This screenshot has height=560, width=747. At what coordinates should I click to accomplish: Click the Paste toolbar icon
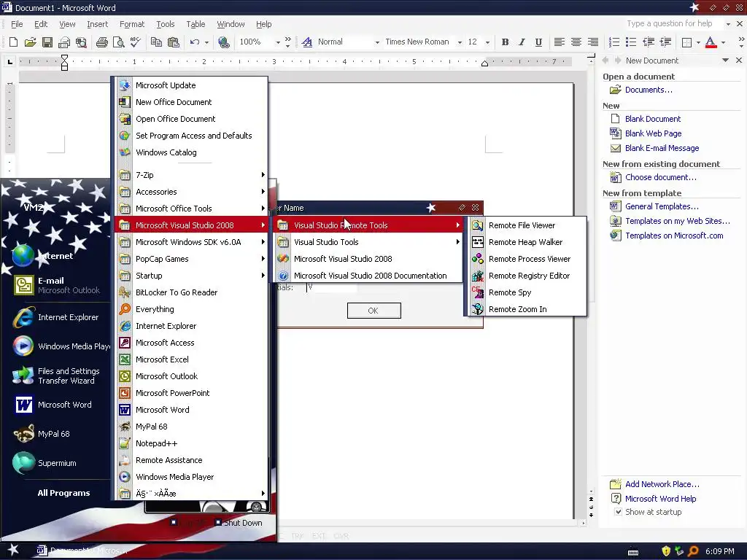[x=174, y=42]
